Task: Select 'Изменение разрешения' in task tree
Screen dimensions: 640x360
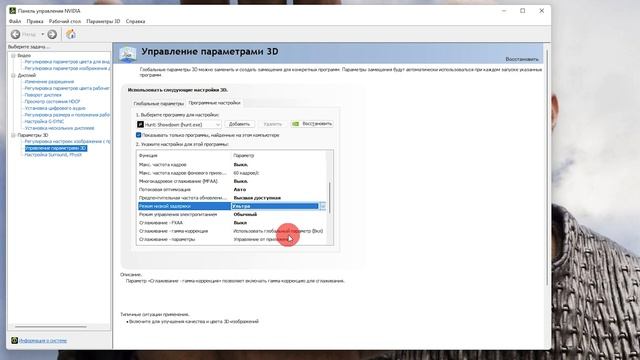Action: (49, 82)
